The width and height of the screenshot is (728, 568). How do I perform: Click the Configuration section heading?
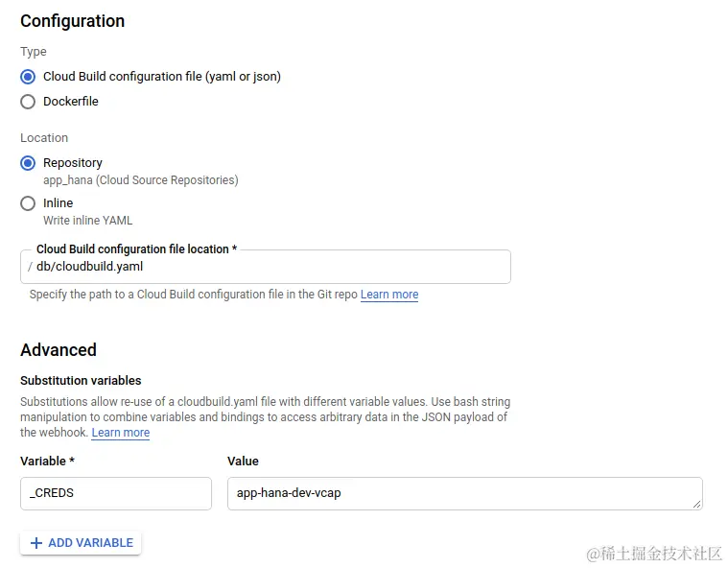73,21
